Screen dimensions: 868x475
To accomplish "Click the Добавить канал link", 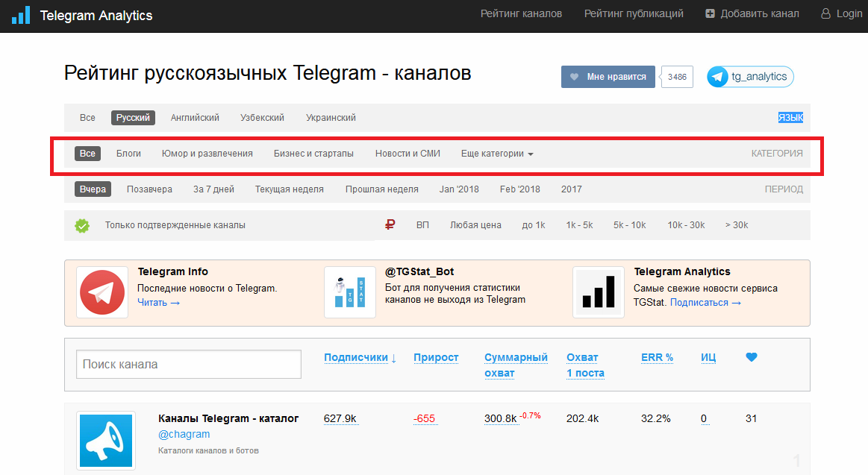I will click(752, 14).
